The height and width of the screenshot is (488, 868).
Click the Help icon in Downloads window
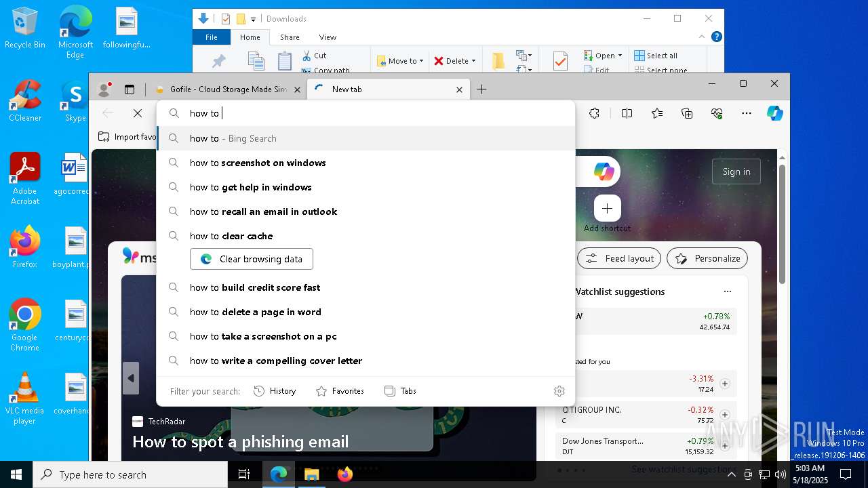(x=716, y=37)
